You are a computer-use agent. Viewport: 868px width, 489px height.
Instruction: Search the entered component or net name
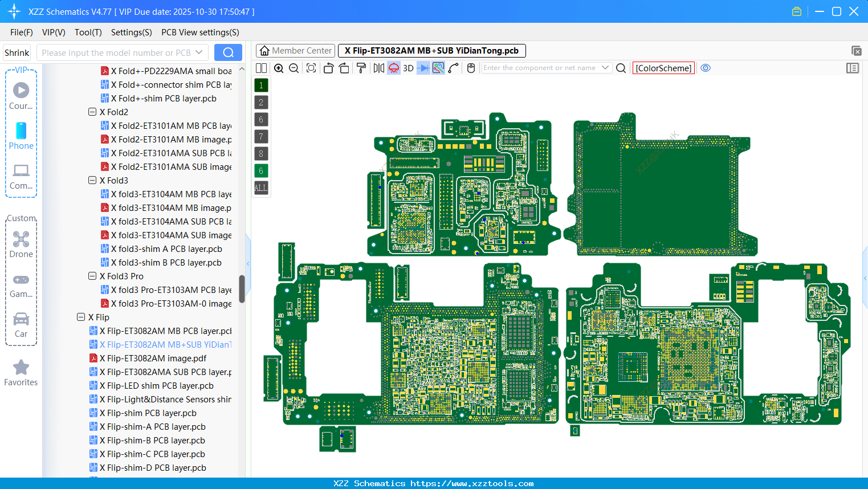pyautogui.click(x=621, y=68)
